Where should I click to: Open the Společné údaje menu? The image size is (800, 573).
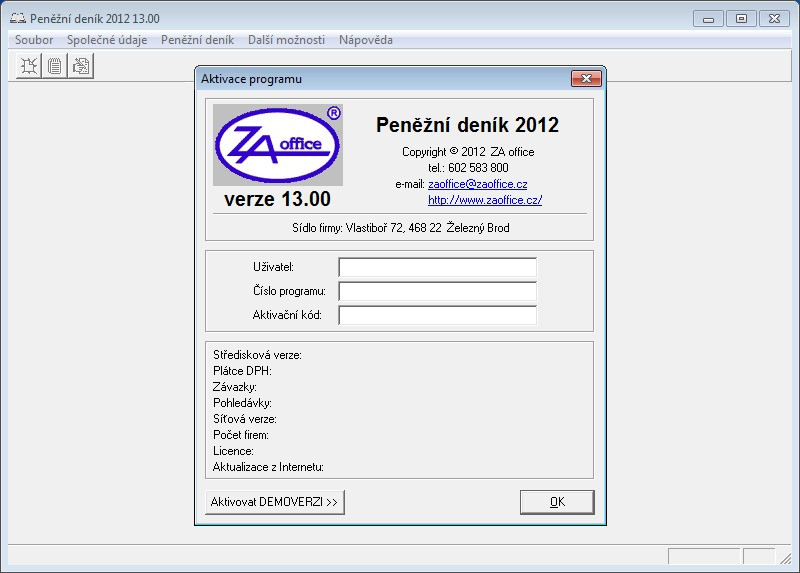click(x=107, y=40)
